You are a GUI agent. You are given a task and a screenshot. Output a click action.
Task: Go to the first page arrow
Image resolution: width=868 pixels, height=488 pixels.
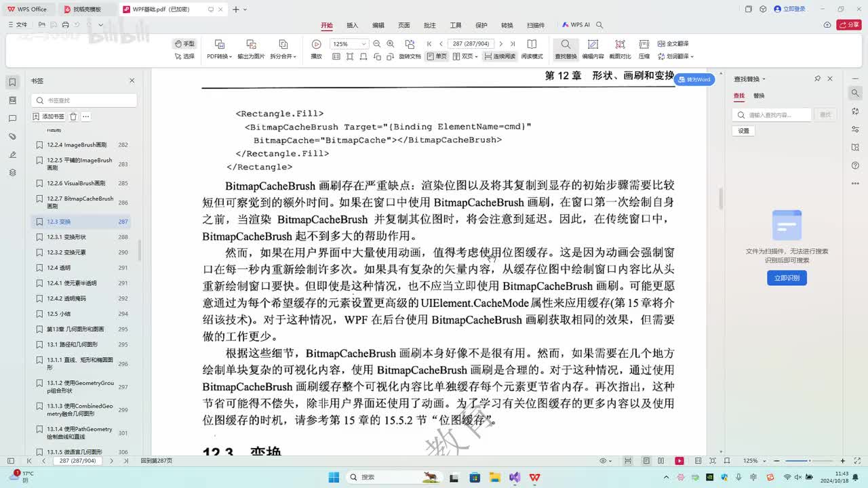click(x=429, y=44)
